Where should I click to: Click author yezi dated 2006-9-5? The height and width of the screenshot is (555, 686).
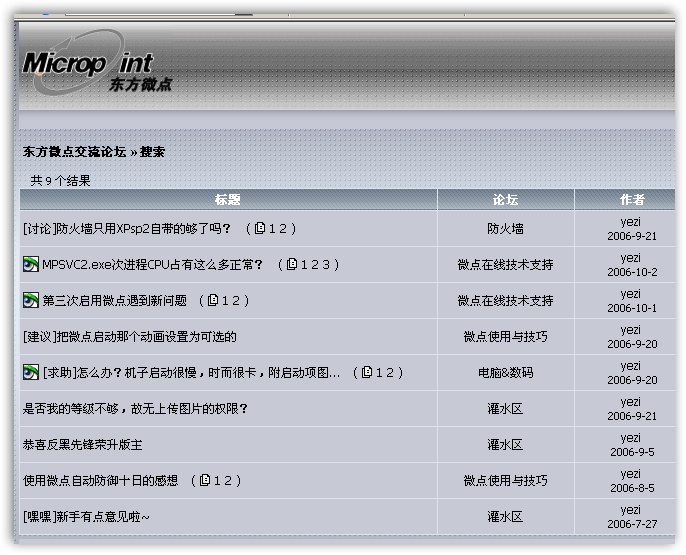click(630, 438)
